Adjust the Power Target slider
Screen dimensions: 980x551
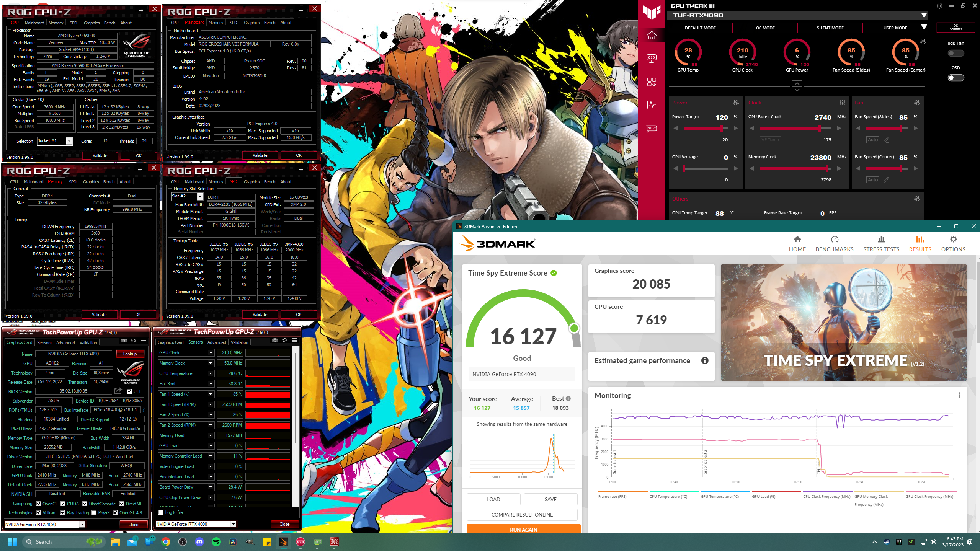705,128
